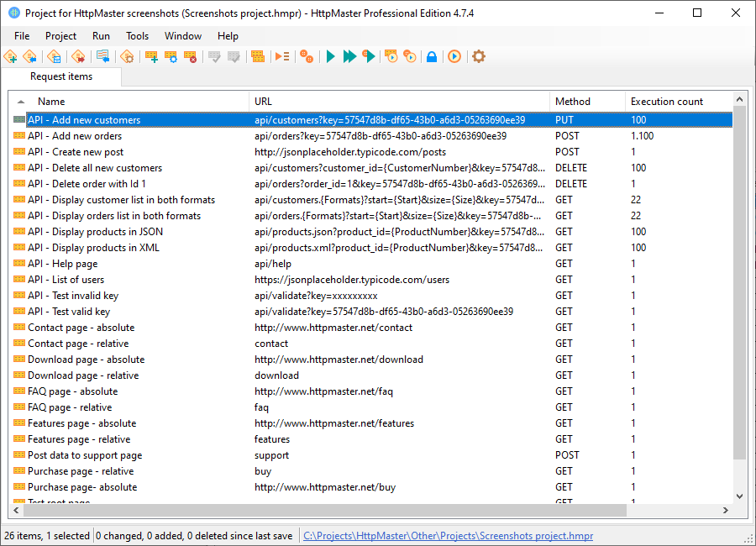Click the vertical scrollbar down arrow
The width and height of the screenshot is (756, 546).
(739, 496)
